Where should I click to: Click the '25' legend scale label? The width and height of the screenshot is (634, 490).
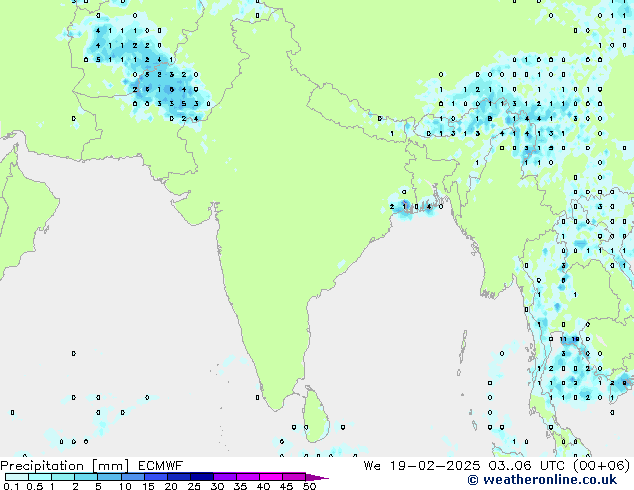[194, 486]
